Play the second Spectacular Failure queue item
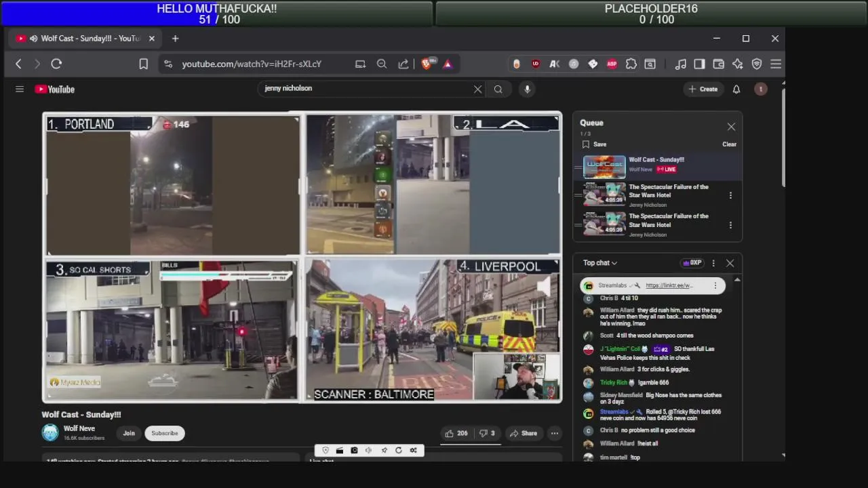Viewport: 868px width, 488px height. point(658,225)
